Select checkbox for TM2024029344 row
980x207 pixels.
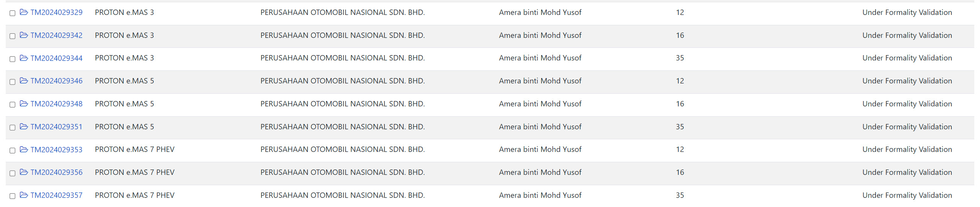(x=12, y=59)
